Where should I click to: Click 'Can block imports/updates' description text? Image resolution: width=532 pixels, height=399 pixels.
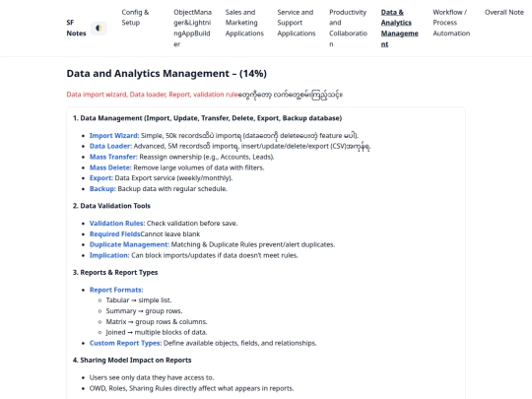pos(215,255)
